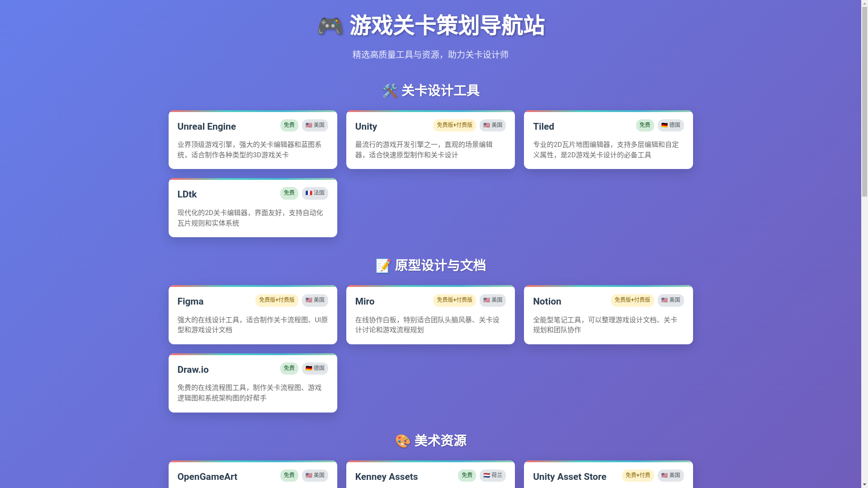Click the 免费 badge on Unreal Engine card
Screen dimensions: 868x488
(x=289, y=125)
